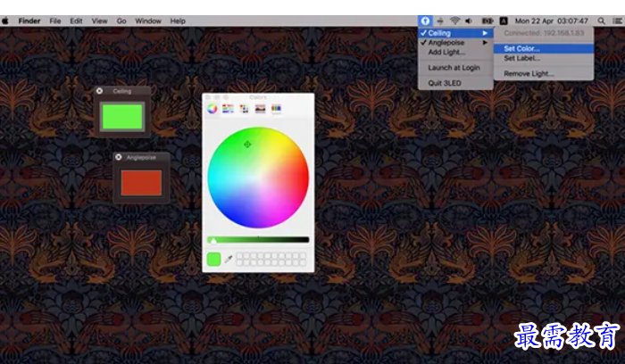Open the Finder menu
The image size is (625, 364).
tap(29, 21)
